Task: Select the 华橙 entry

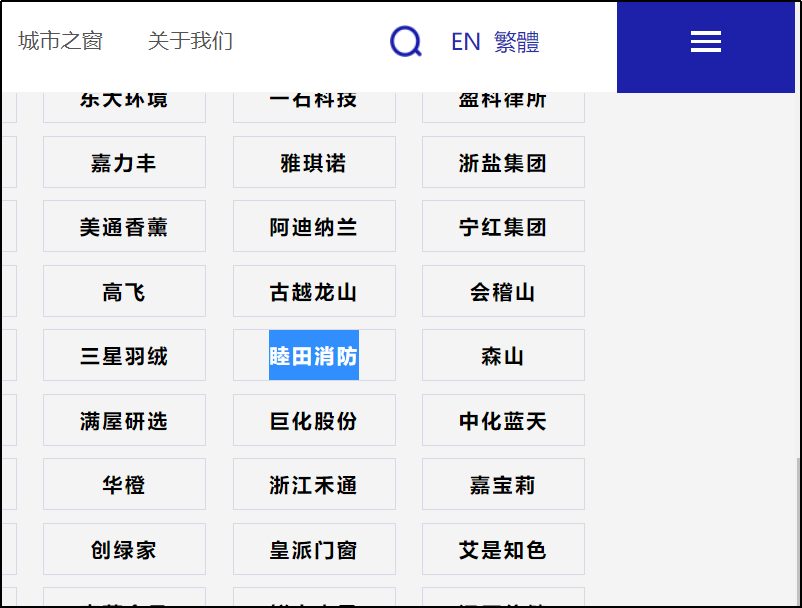Action: pos(124,484)
